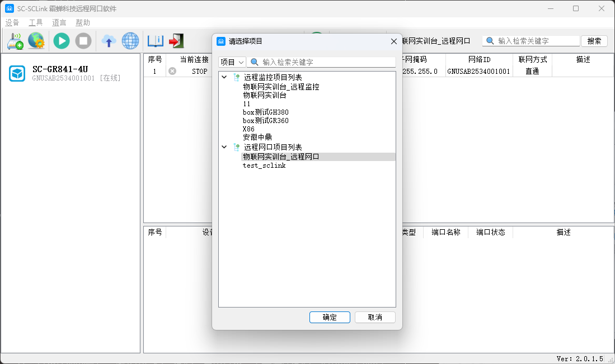Open the 工具 menu
The width and height of the screenshot is (615, 364).
(x=36, y=23)
